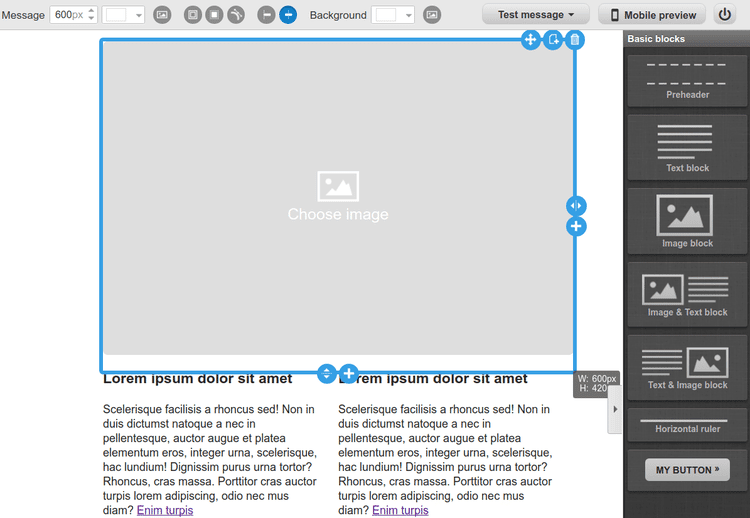Image resolution: width=750 pixels, height=518 pixels.
Task: Click the Background color swatch
Action: pyautogui.click(x=386, y=15)
